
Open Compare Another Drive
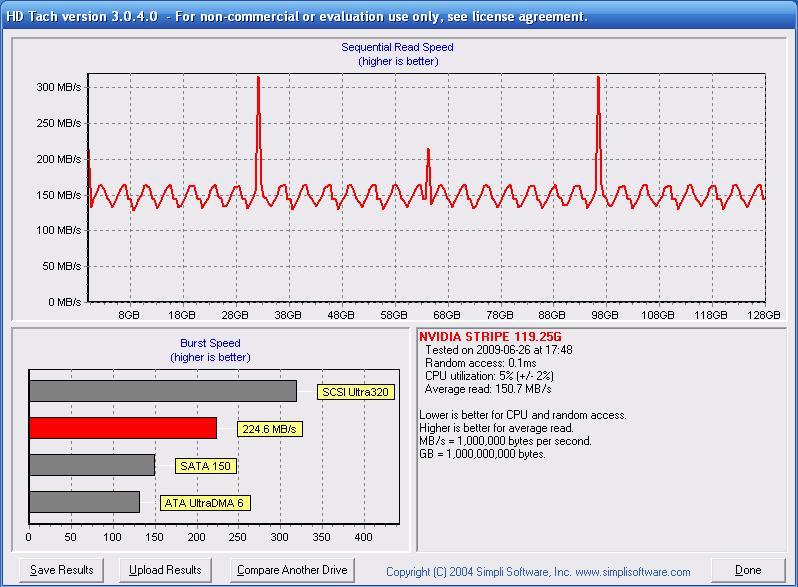point(292,570)
